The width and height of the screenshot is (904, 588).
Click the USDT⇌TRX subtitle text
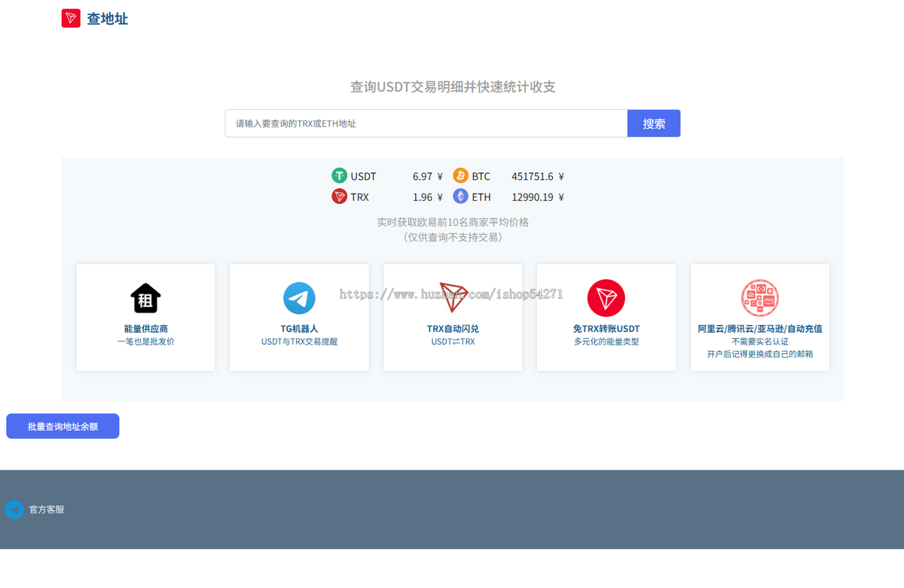(x=453, y=342)
